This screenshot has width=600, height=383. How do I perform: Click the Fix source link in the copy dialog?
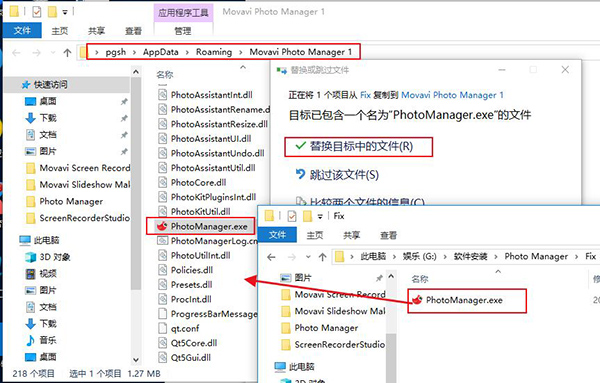click(x=365, y=95)
